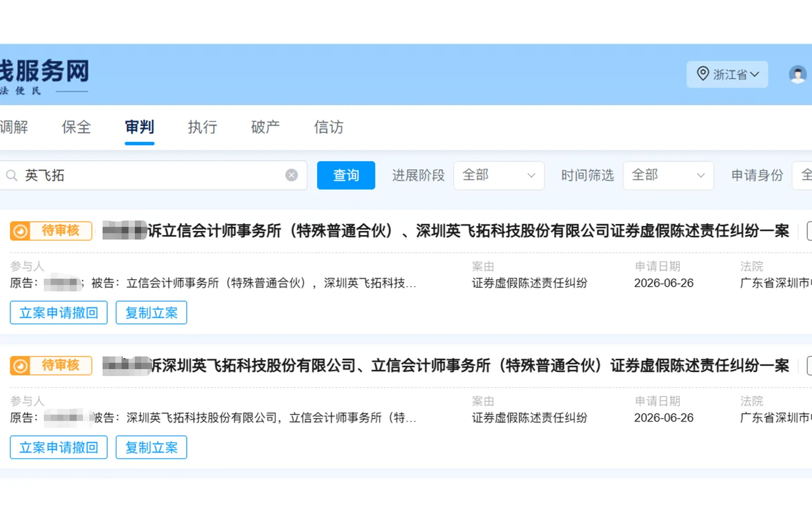This screenshot has height=524, width=812.
Task: Select the 审判 tab
Action: click(139, 127)
